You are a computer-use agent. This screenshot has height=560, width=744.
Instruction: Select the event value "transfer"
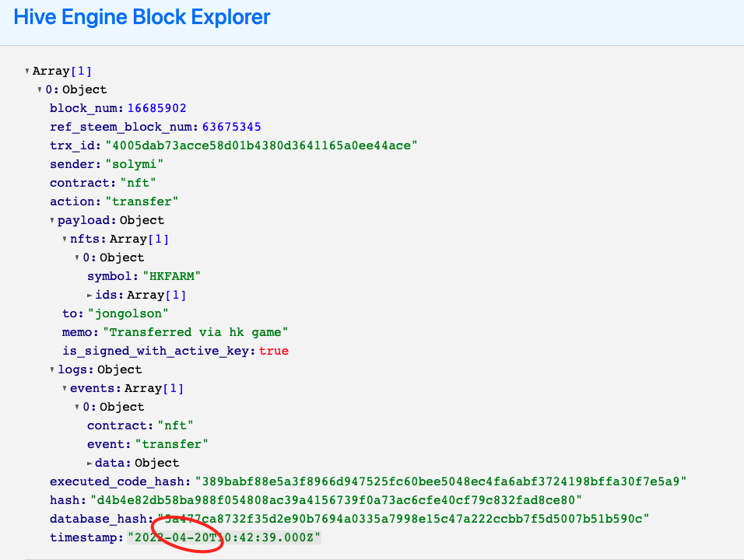pos(172,444)
